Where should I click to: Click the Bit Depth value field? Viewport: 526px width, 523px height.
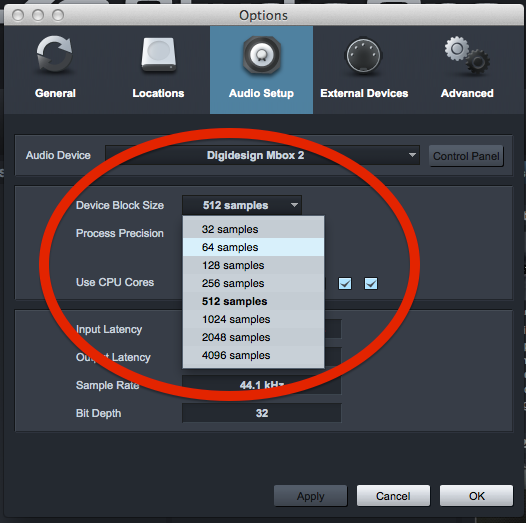[262, 413]
